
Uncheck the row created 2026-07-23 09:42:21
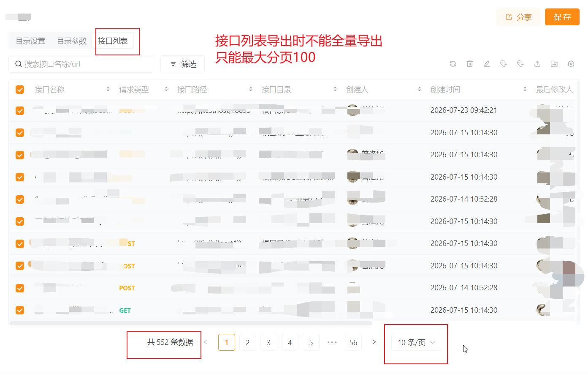coord(20,111)
